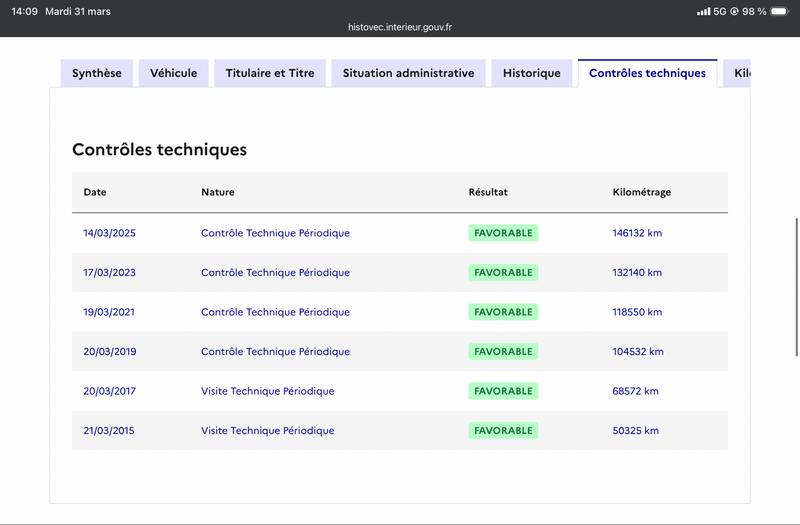This screenshot has width=800, height=525.
Task: Click the FAVORABLE badge for 17/03/2023
Action: 503,272
